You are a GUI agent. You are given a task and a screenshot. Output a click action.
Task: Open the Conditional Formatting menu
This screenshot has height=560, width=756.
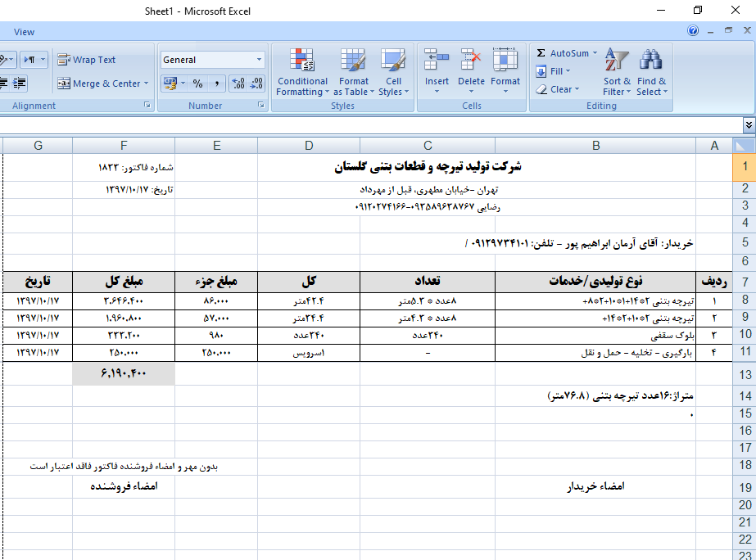(x=302, y=72)
